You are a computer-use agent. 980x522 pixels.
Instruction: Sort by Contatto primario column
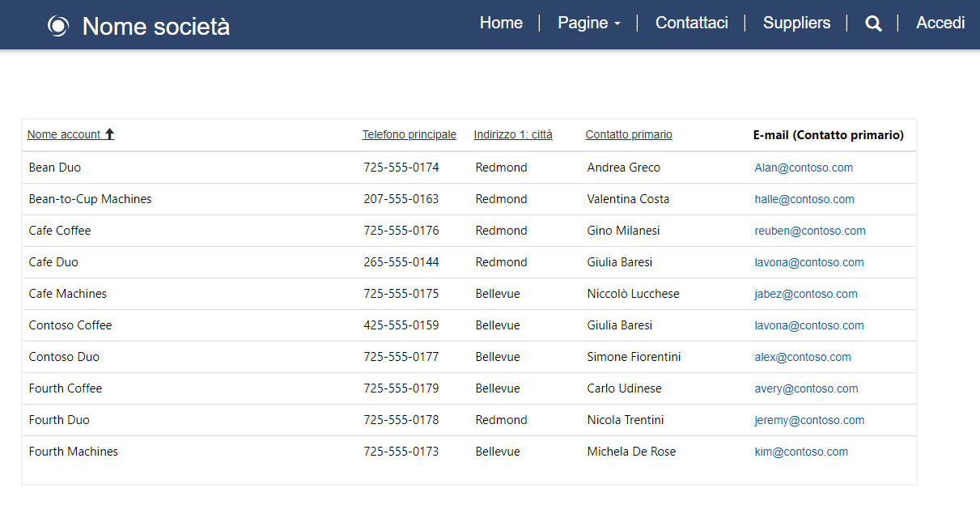(629, 134)
